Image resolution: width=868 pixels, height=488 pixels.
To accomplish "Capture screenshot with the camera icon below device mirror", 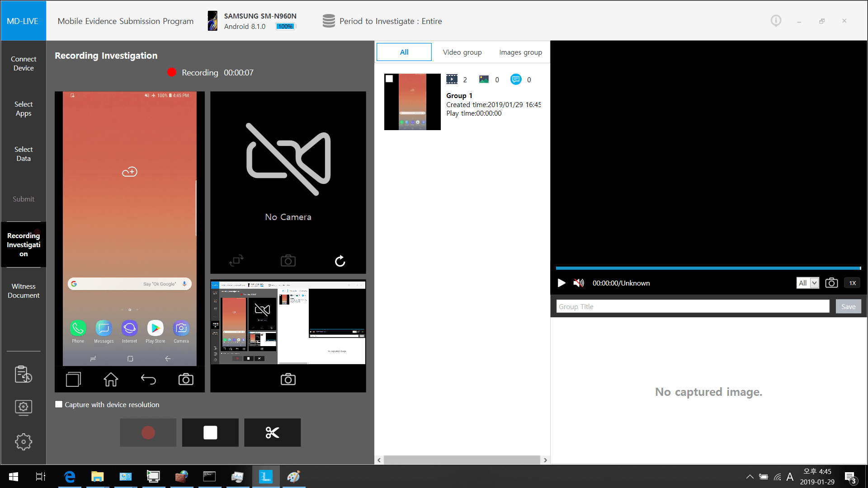I will click(x=185, y=379).
